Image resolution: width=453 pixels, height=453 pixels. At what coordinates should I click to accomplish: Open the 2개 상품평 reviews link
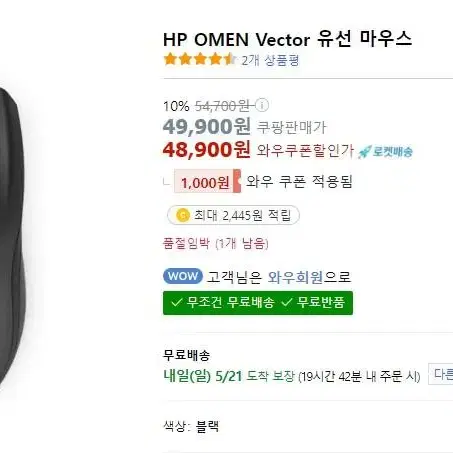point(270,60)
